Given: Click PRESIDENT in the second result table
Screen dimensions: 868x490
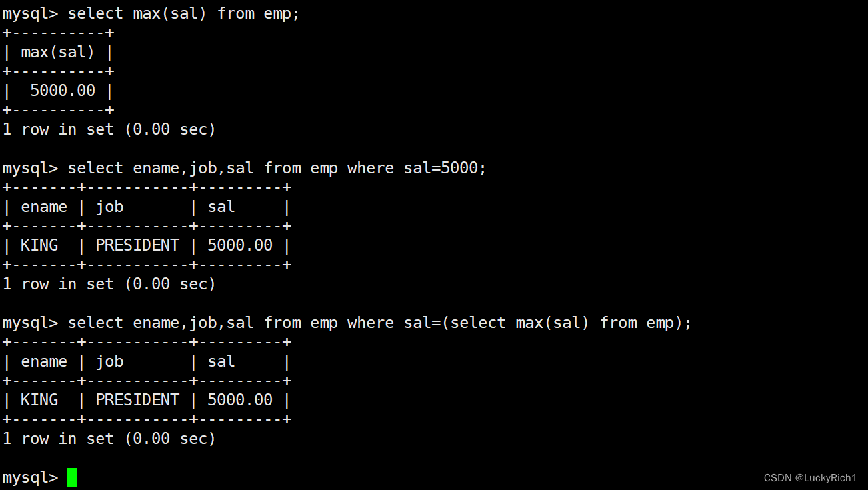Looking at the screenshot, I should tap(137, 245).
